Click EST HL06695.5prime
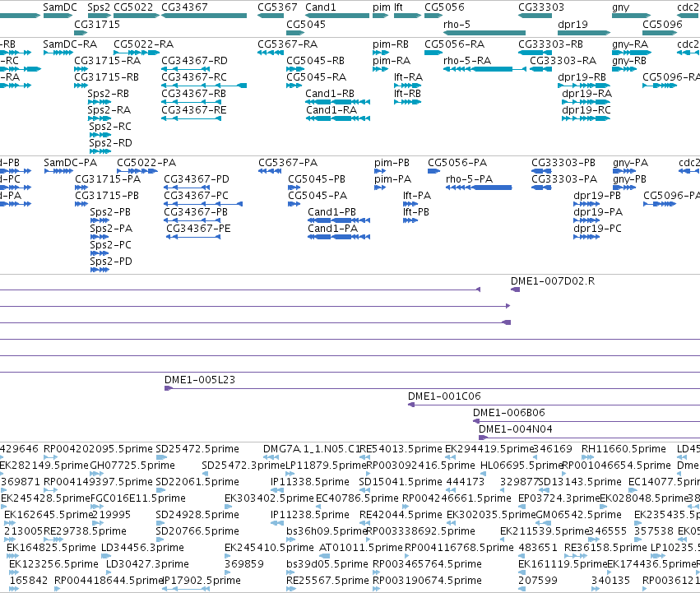700x593 pixels. click(521, 466)
